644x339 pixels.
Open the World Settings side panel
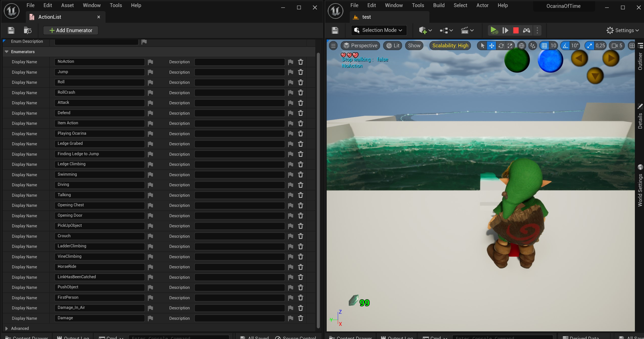click(x=640, y=186)
